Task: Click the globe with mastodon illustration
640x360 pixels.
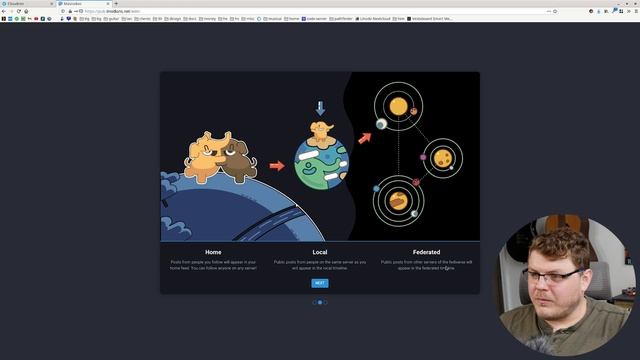Action: click(321, 156)
